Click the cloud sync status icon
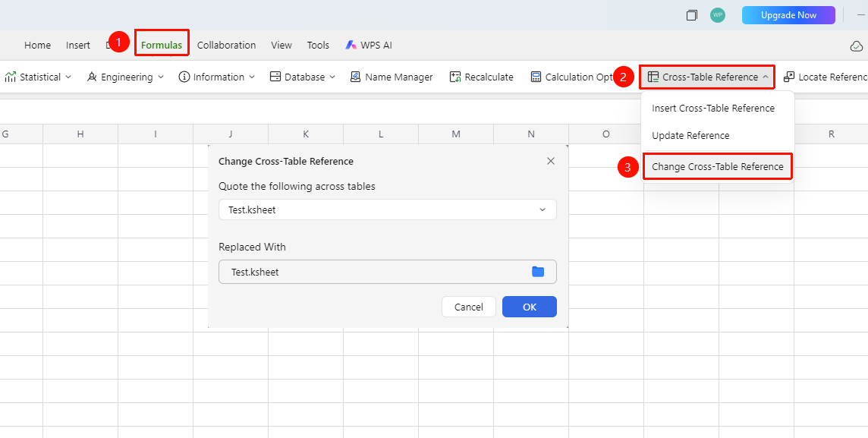The height and width of the screenshot is (438, 868). pos(856,46)
